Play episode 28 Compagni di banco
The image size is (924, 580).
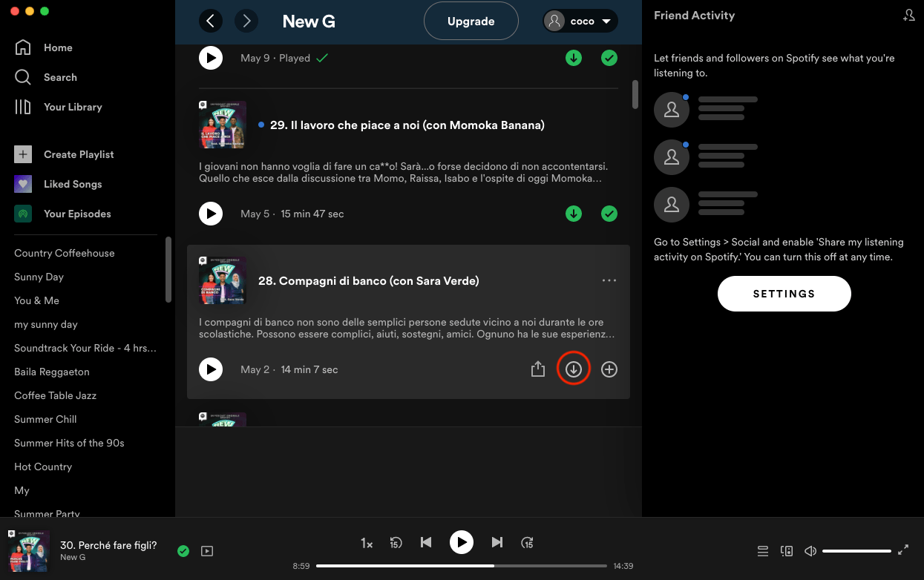pyautogui.click(x=211, y=369)
